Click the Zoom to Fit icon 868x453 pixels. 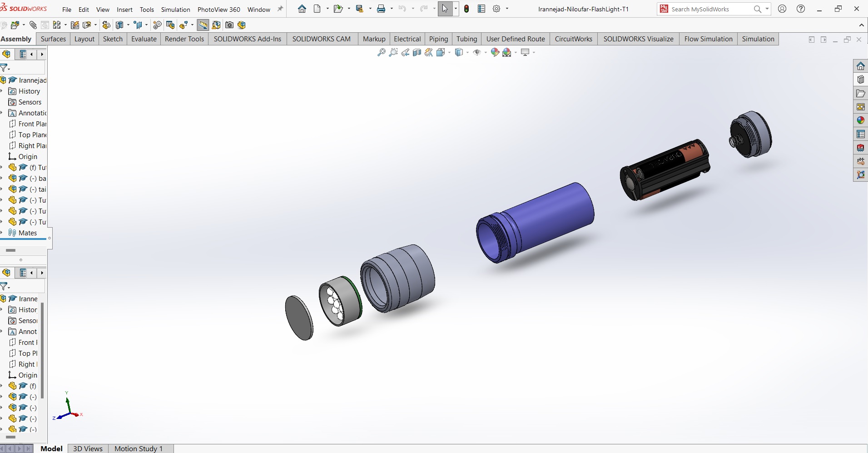[382, 53]
